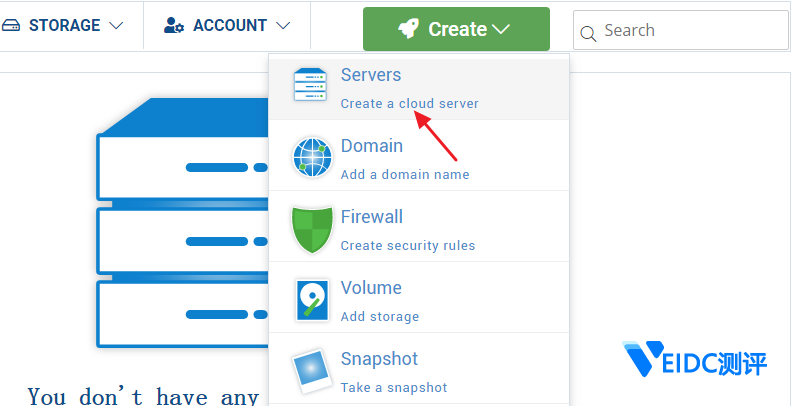Open the ACCOUNT menu
Image resolution: width=792 pixels, height=406 pixels.
click(227, 25)
